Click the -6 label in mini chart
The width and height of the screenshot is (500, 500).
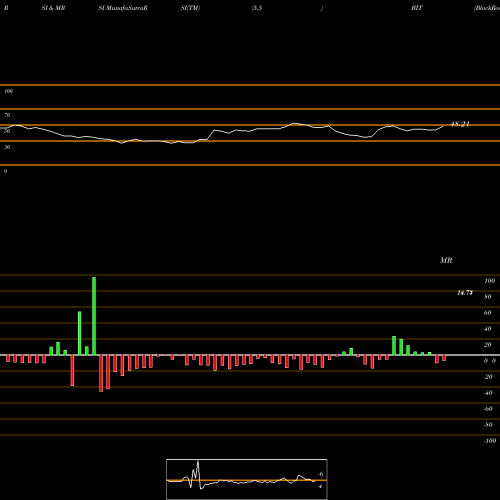pyautogui.click(x=320, y=474)
